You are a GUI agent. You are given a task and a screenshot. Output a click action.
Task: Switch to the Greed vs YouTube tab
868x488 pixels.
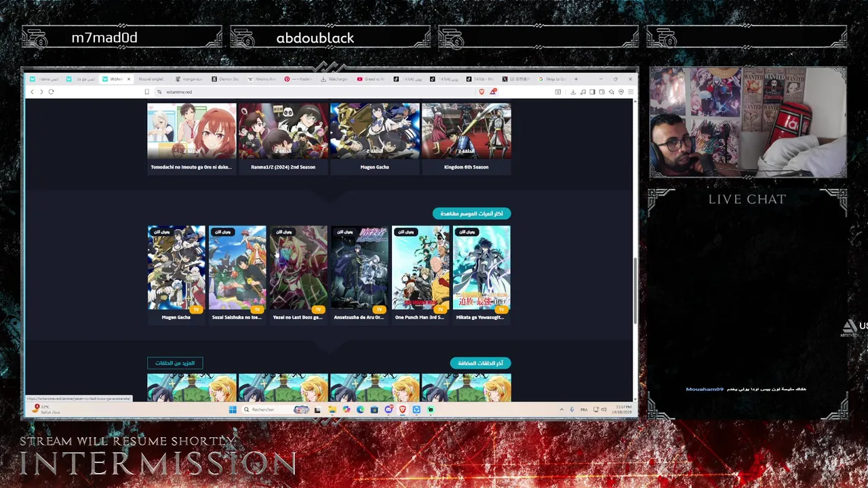(x=371, y=79)
